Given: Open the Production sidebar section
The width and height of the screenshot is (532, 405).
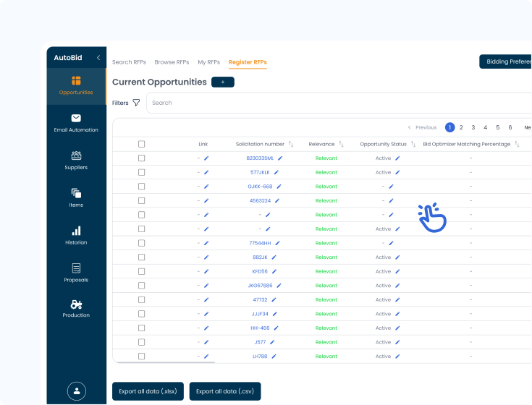Looking at the screenshot, I should [76, 305].
